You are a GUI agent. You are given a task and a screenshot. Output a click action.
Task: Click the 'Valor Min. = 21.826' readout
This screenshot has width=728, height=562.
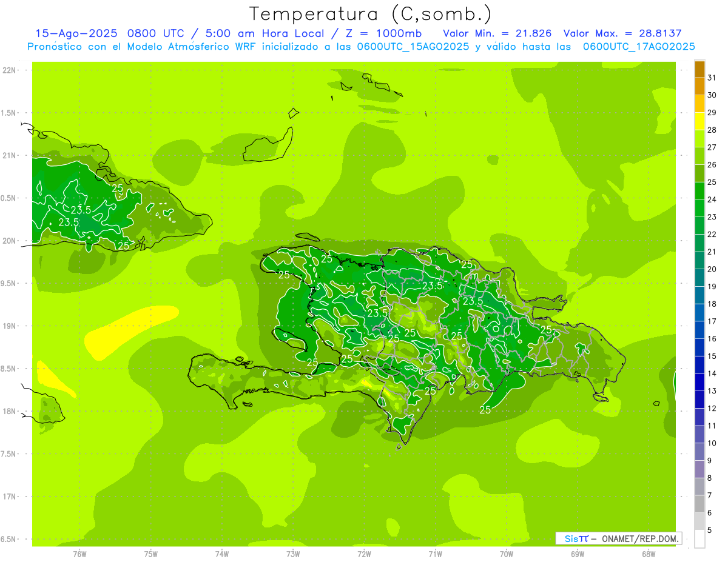(x=497, y=34)
